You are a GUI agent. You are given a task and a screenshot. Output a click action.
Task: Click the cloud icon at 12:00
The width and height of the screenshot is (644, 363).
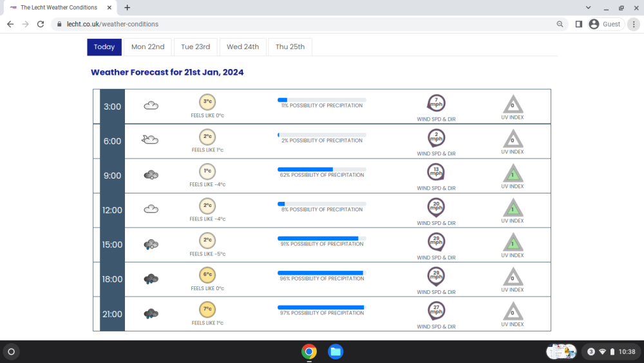[x=151, y=210]
